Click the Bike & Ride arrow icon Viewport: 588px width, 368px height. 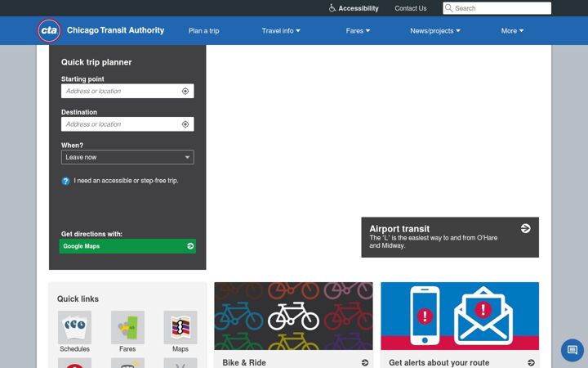(x=365, y=362)
